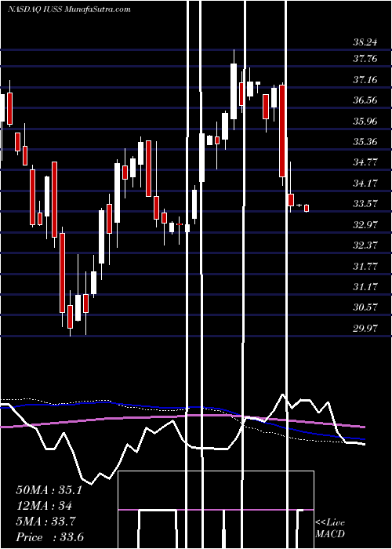Click the 38.24 price axis label

coord(365,42)
